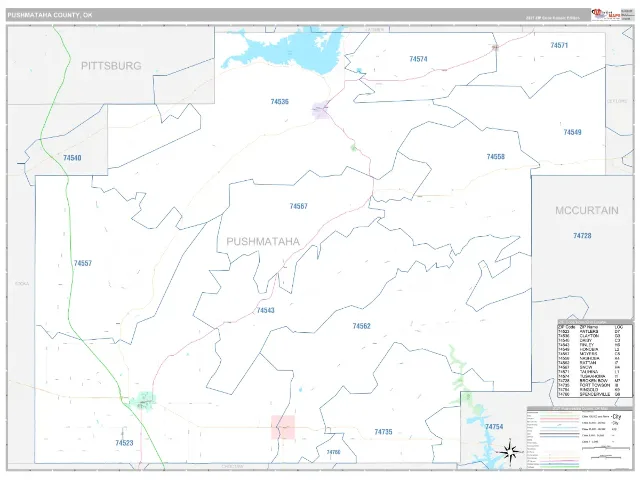This screenshot has width=640, height=480.
Task: Click ZIP code label 74558
Action: (x=496, y=156)
